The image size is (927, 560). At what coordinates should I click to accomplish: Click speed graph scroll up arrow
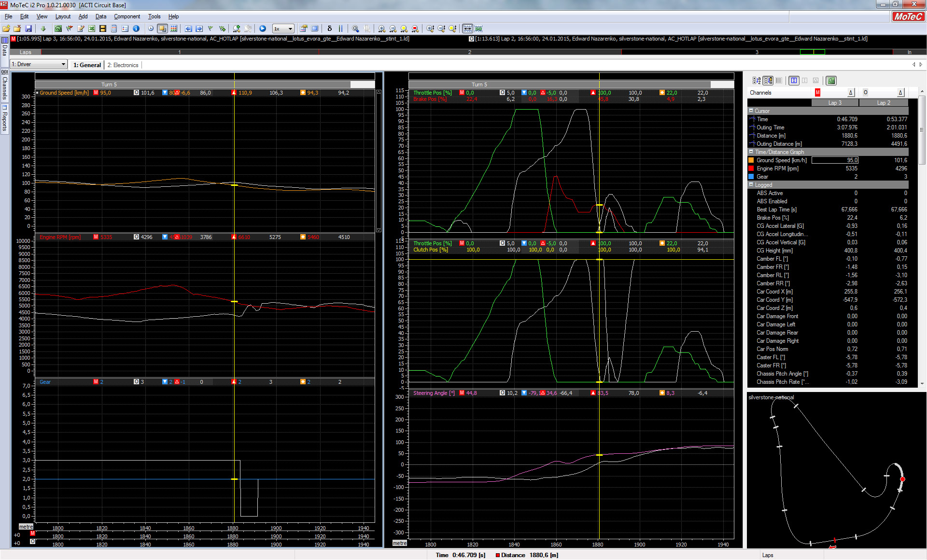(x=379, y=92)
